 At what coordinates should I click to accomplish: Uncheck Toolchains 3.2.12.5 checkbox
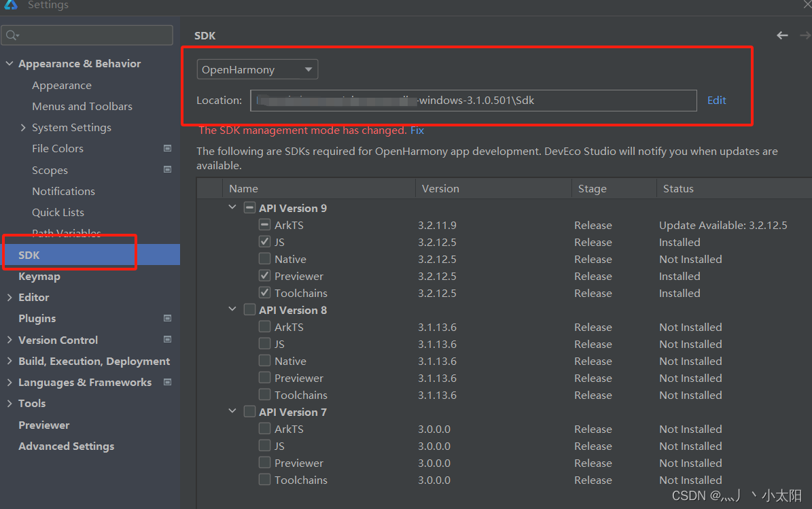[x=264, y=293]
